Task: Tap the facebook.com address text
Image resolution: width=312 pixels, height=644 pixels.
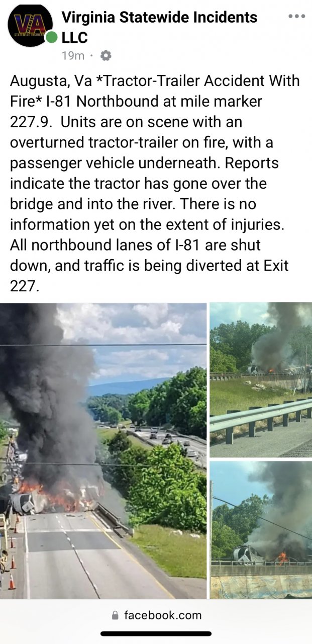Action: (x=163, y=615)
